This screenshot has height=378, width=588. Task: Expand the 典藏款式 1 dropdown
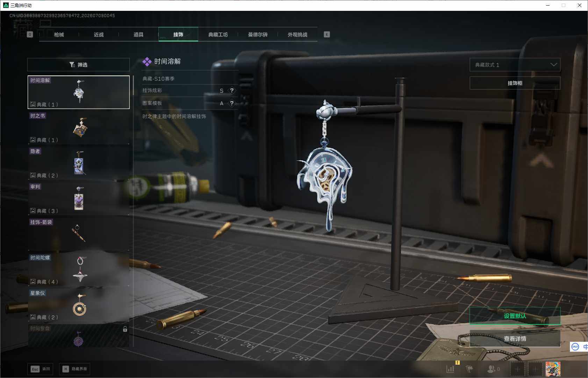coord(515,65)
